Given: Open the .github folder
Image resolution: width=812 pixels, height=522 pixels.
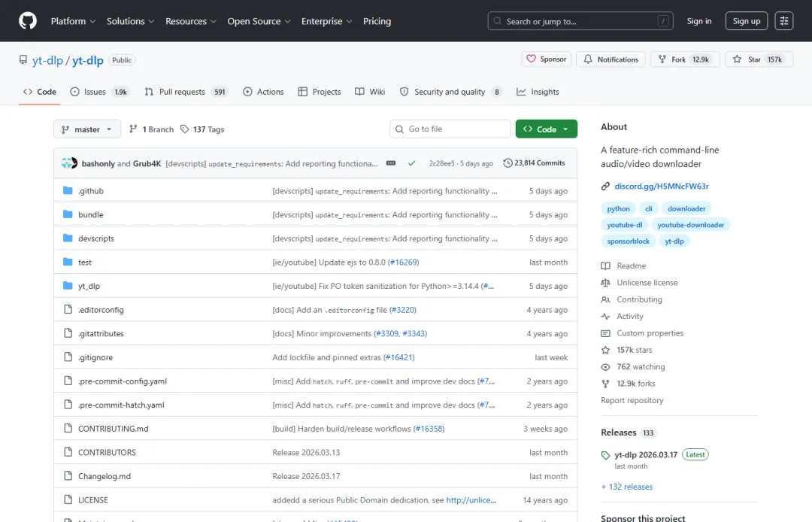Looking at the screenshot, I should pyautogui.click(x=91, y=190).
